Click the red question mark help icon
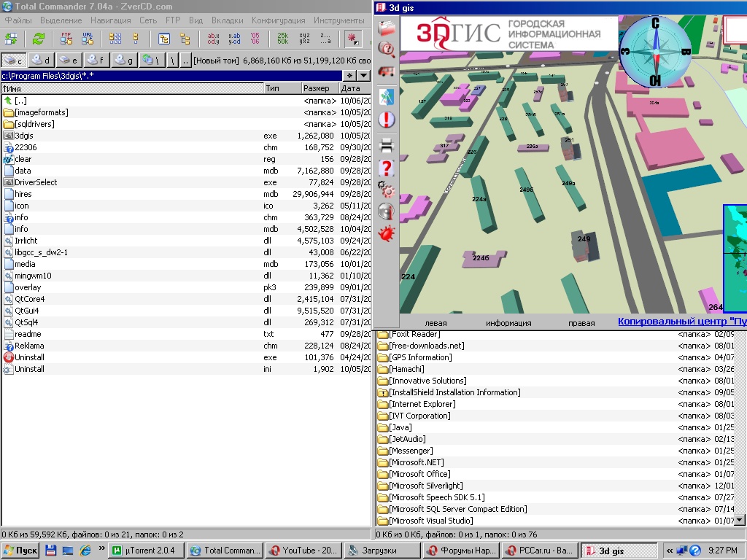Image resolution: width=747 pixels, height=560 pixels. [387, 168]
